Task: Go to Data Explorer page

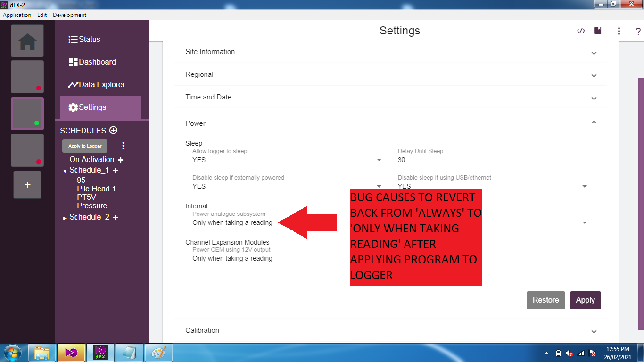Action: click(97, 85)
